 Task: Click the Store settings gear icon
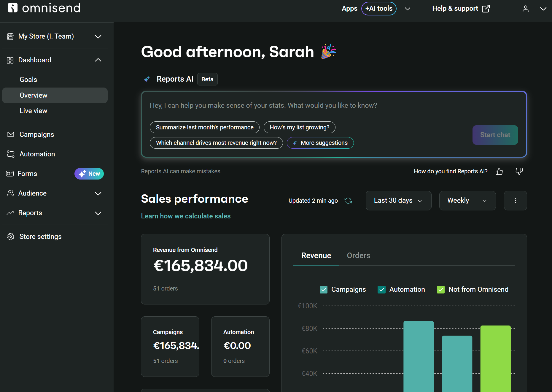click(11, 237)
